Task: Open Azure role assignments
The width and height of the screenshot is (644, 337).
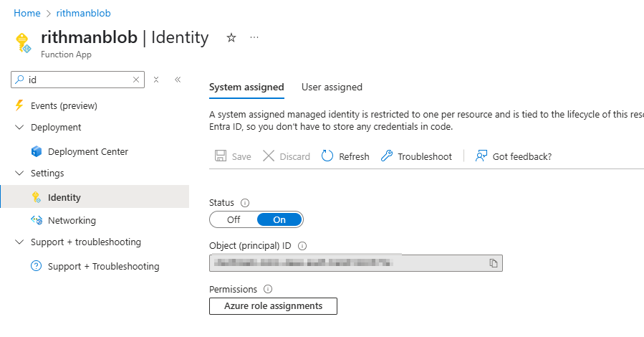Action: pyautogui.click(x=273, y=306)
